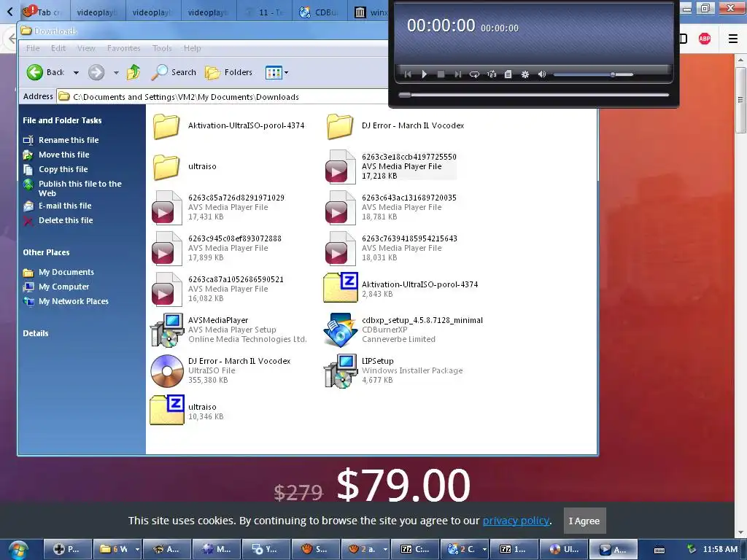Open the browser hamburger menu

point(733,39)
